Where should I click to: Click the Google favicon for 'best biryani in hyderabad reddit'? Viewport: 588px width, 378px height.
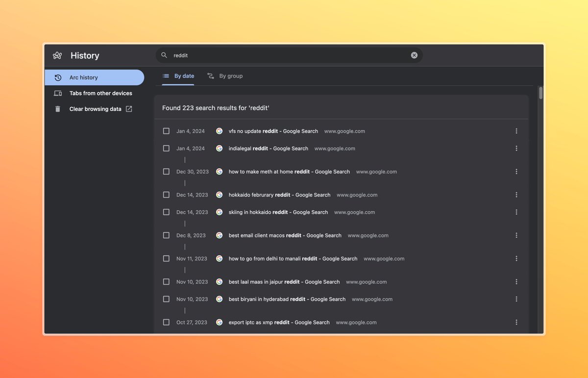click(219, 299)
